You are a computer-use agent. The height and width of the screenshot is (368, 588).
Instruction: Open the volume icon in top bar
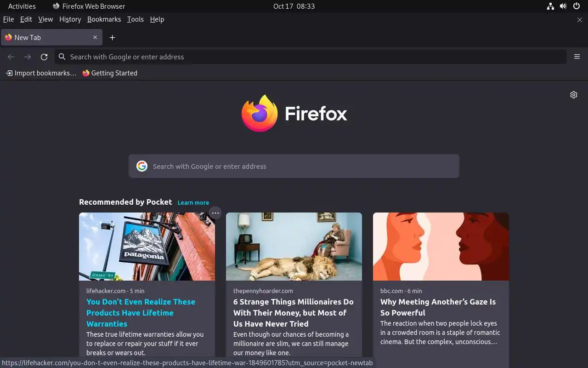563,6
